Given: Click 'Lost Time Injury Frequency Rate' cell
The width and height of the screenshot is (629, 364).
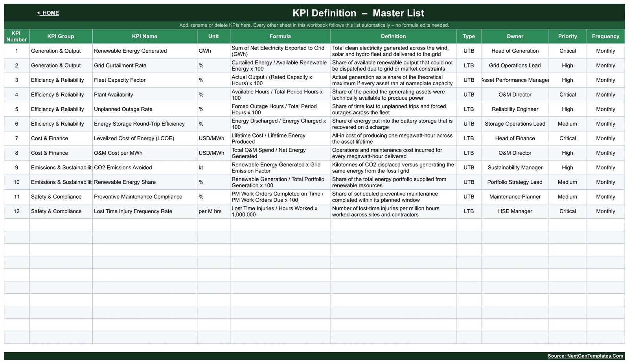Looking at the screenshot, I should (145, 211).
